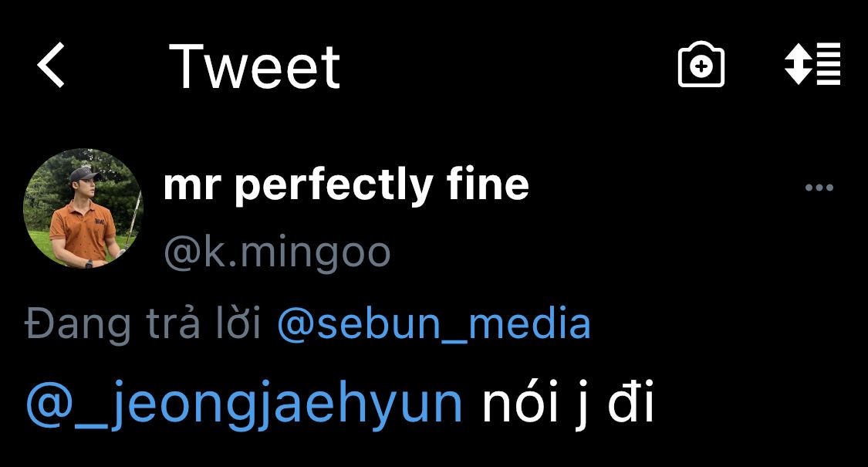Screen dimensions: 868x467
Task: Return to previous screen via header arrow
Action: point(51,65)
